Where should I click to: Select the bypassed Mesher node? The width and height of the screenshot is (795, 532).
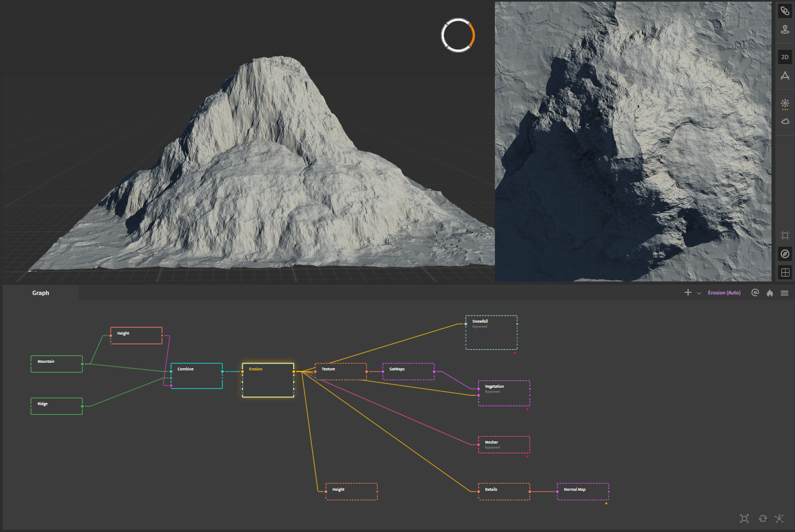click(504, 445)
